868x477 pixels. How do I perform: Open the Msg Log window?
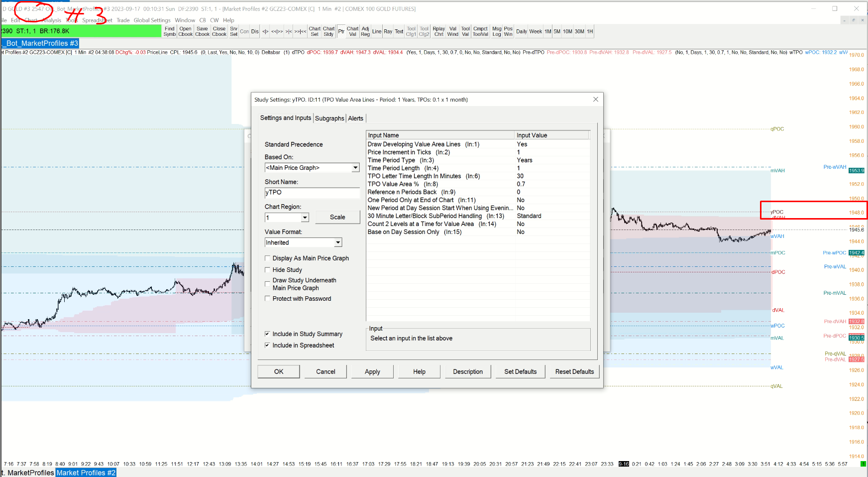pos(497,31)
